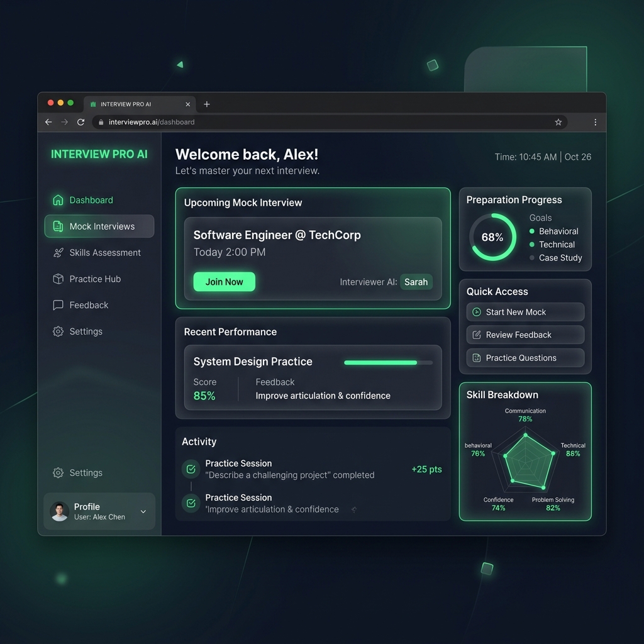This screenshot has width=644, height=644.
Task: Click the Feedback speech bubble icon
Action: click(58, 305)
